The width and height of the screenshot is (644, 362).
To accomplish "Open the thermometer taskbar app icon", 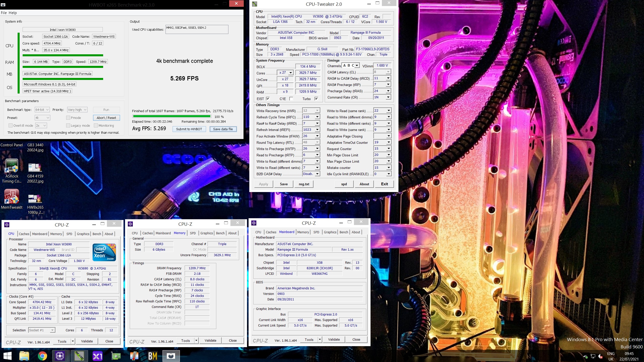I will click(x=134, y=356).
